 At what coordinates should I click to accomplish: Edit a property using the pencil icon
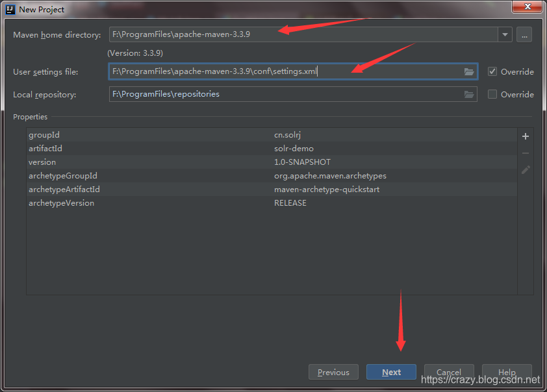click(525, 170)
